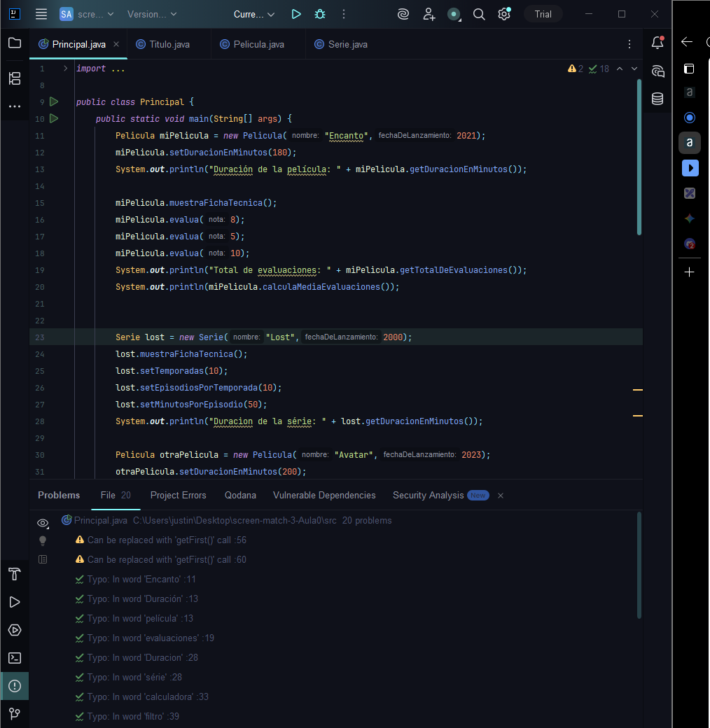Select Qodana tab
Image resolution: width=710 pixels, height=728 pixels.
(x=240, y=496)
